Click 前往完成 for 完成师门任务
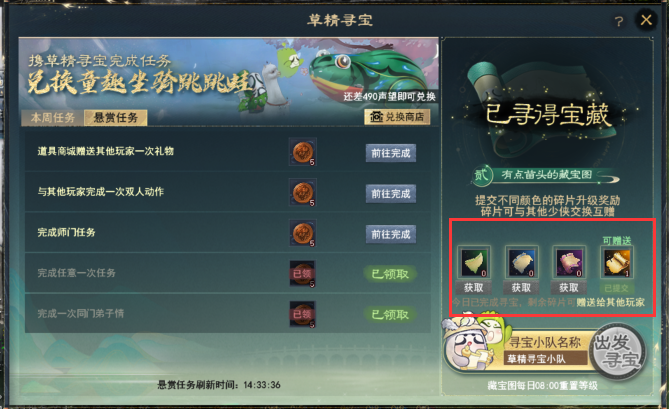Screen dimensions: 669x409 [x=391, y=234]
